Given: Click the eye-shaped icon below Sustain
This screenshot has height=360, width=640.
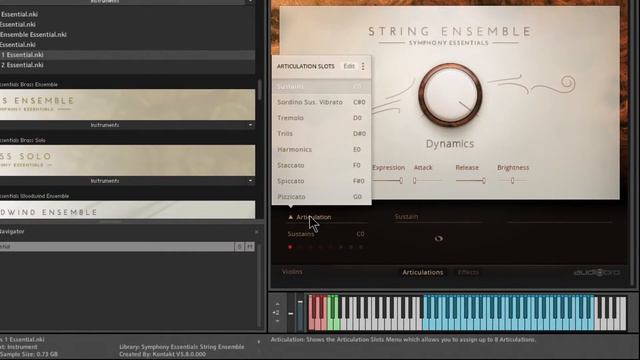Looking at the screenshot, I should (x=439, y=238).
